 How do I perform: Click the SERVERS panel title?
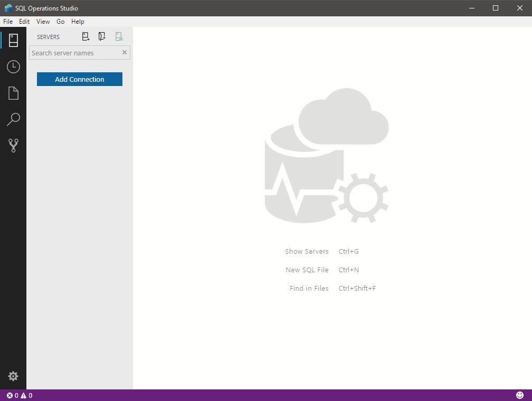click(x=48, y=37)
